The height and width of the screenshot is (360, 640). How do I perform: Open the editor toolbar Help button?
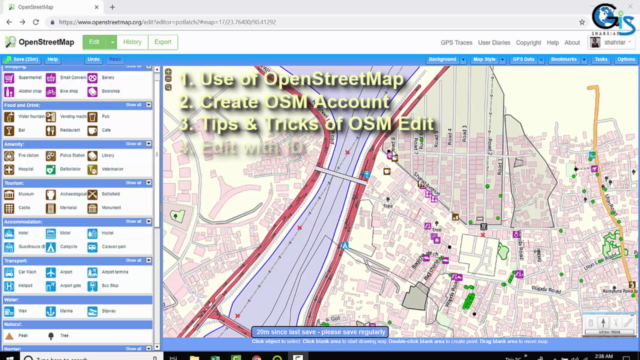click(x=53, y=60)
